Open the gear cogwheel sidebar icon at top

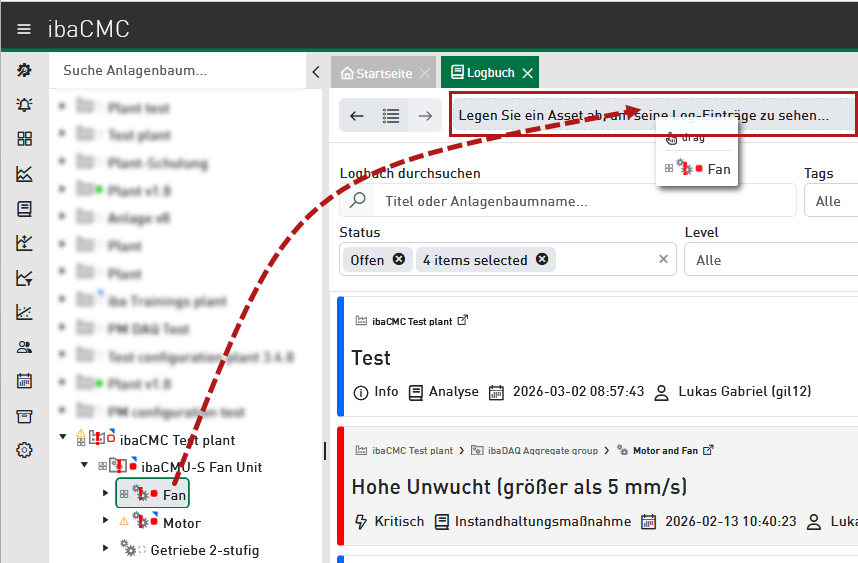point(24,70)
